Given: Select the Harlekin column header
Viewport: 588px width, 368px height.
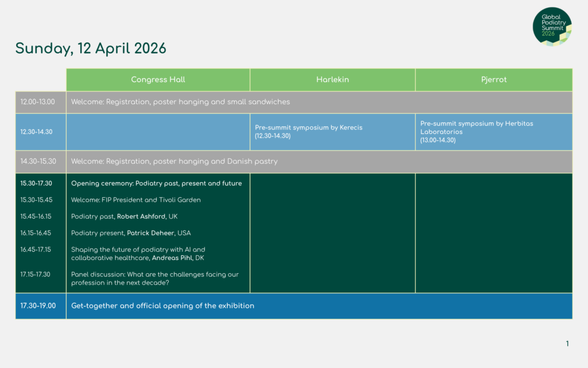Looking at the screenshot, I should (332, 79).
